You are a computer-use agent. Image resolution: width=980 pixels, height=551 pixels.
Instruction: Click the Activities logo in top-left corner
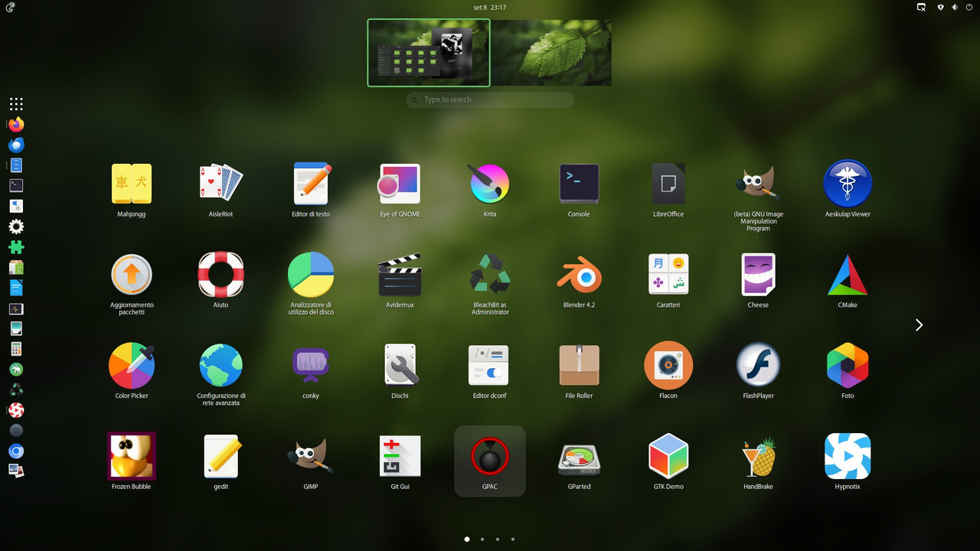tap(10, 7)
